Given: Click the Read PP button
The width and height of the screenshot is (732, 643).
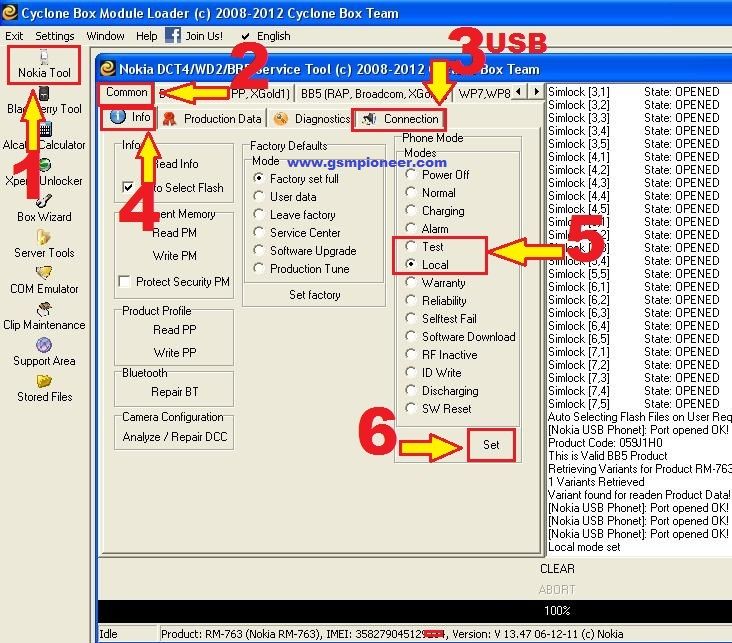Looking at the screenshot, I should coord(174,330).
